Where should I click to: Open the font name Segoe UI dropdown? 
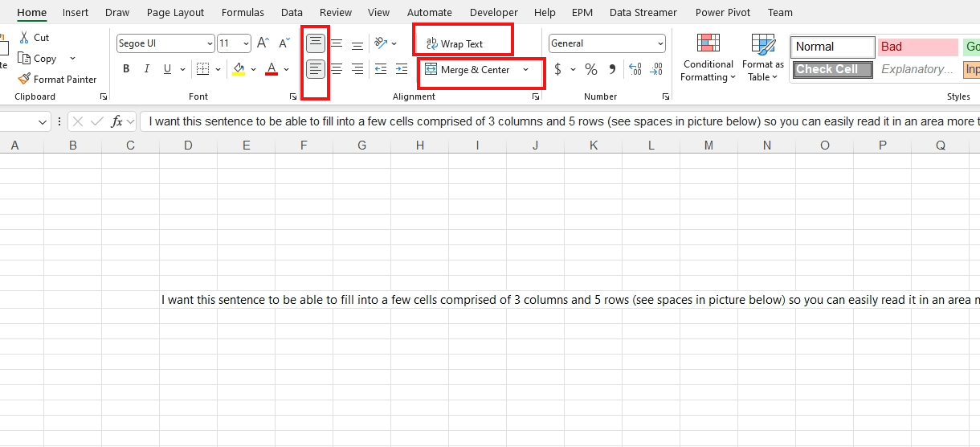pos(210,43)
